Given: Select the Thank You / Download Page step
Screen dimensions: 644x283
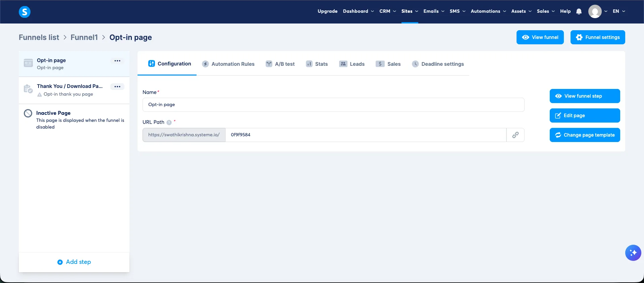Looking at the screenshot, I should click(74, 90).
